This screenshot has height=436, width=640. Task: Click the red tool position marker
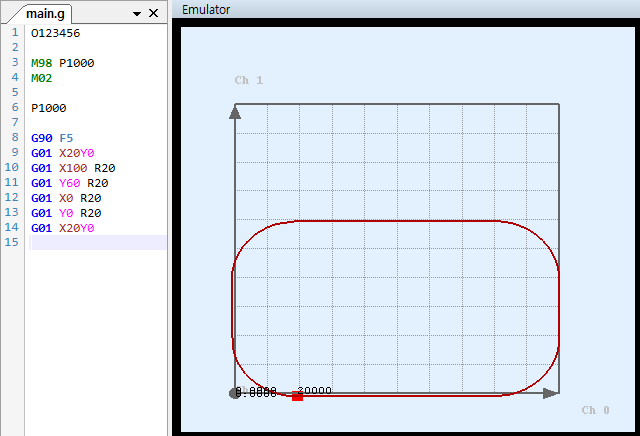[297, 397]
